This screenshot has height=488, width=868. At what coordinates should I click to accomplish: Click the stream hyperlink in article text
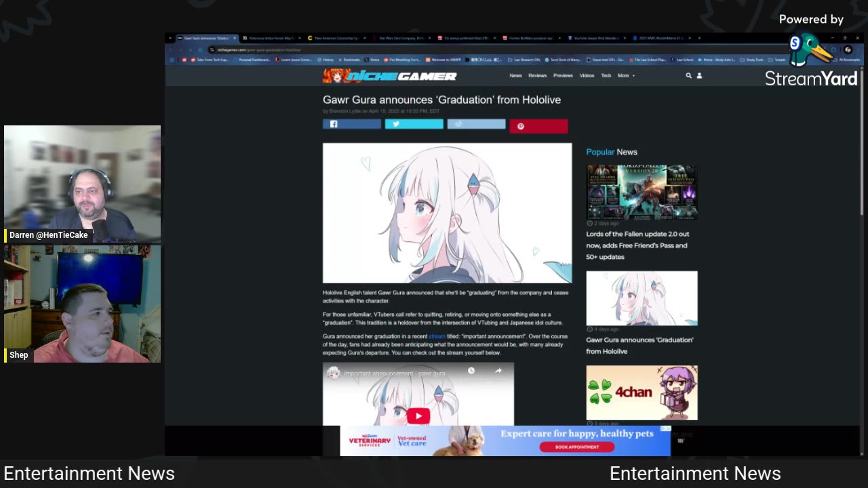437,336
